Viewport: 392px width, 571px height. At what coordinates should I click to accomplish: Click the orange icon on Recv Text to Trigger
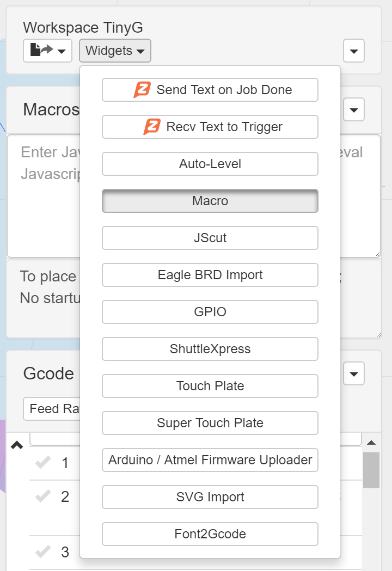[x=152, y=127]
